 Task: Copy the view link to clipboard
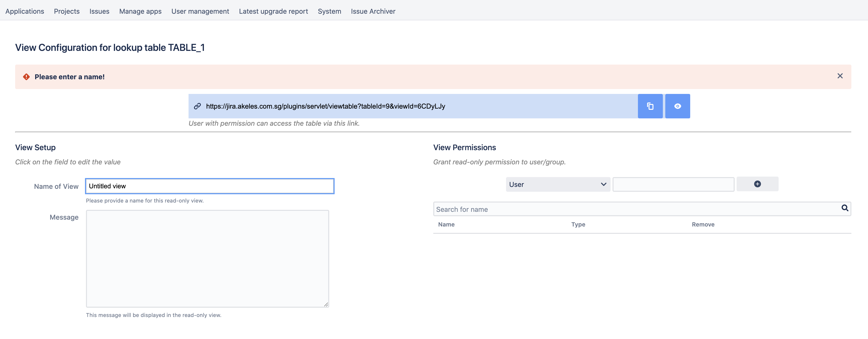(650, 106)
